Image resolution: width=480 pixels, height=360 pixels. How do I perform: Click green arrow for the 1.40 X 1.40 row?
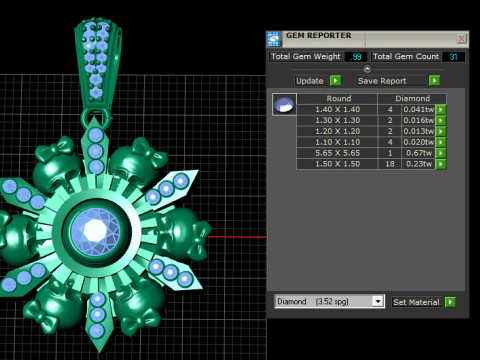coord(441,110)
